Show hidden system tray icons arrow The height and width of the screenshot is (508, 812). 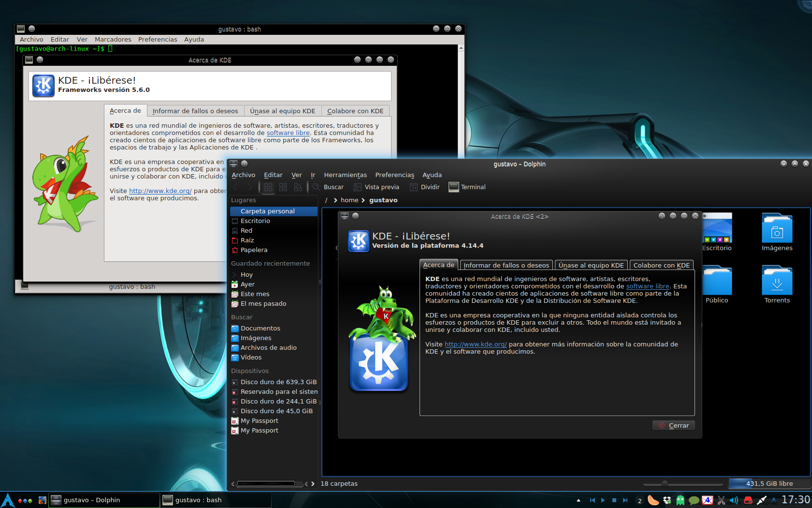click(x=579, y=500)
